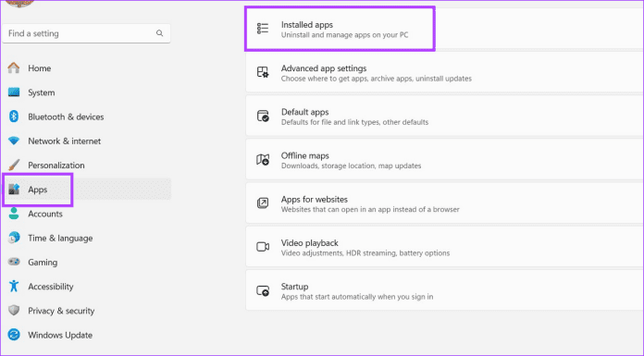Click the Privacy shield icon
Image resolution: width=644 pixels, height=356 pixels.
(x=14, y=311)
